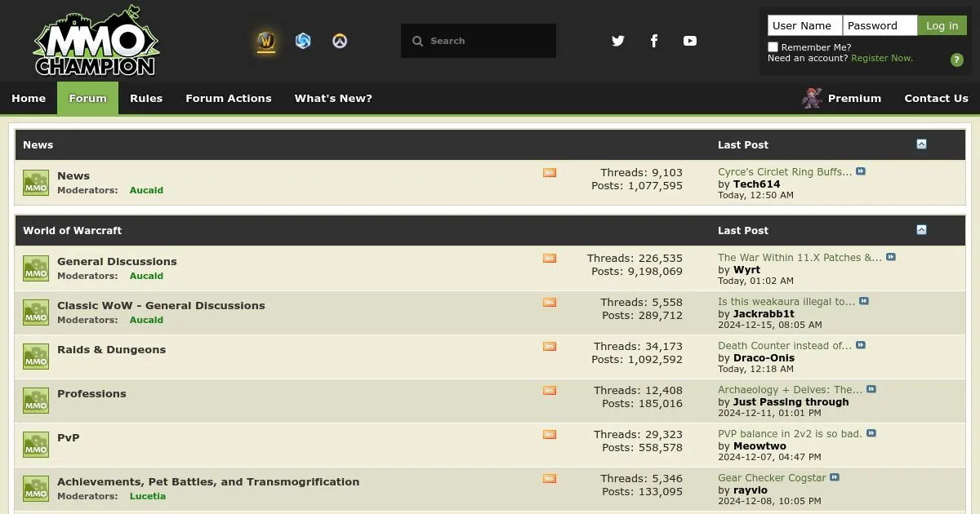View profile of user Meowtwo
Image resolution: width=980 pixels, height=514 pixels.
click(x=759, y=445)
